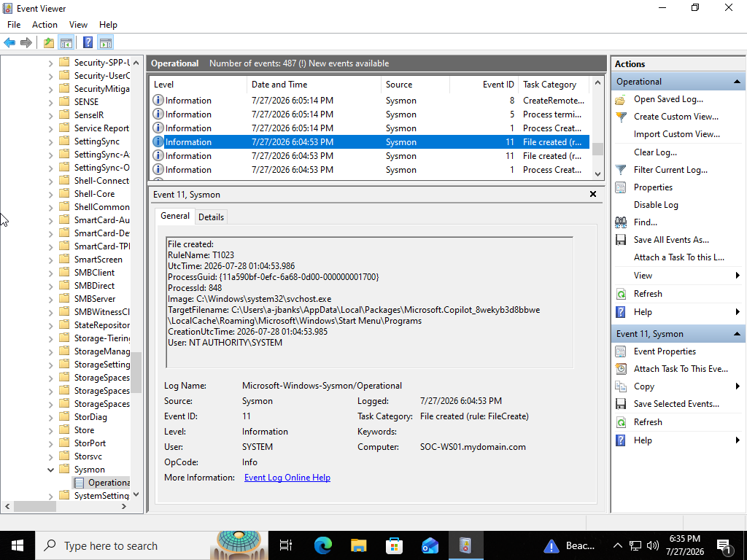Click Disable Log action
Image resolution: width=747 pixels, height=560 pixels.
pyautogui.click(x=656, y=205)
